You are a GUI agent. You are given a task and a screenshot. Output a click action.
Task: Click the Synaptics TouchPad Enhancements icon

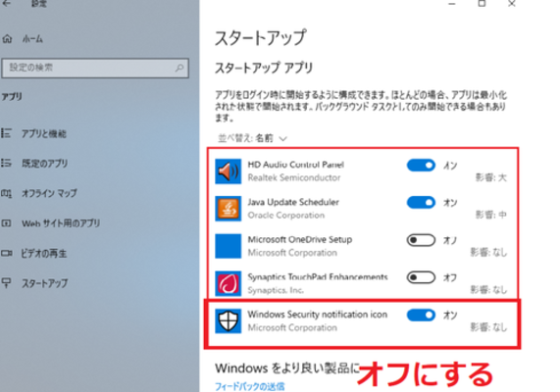click(228, 284)
